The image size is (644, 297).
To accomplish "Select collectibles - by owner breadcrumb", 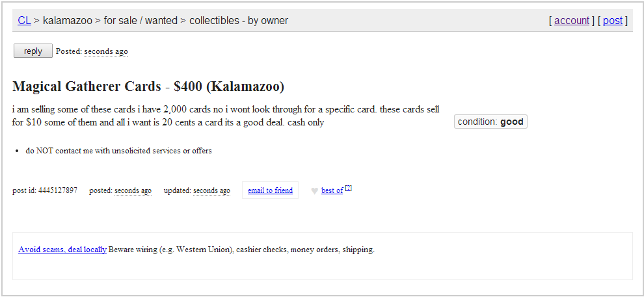I will pos(239,21).
